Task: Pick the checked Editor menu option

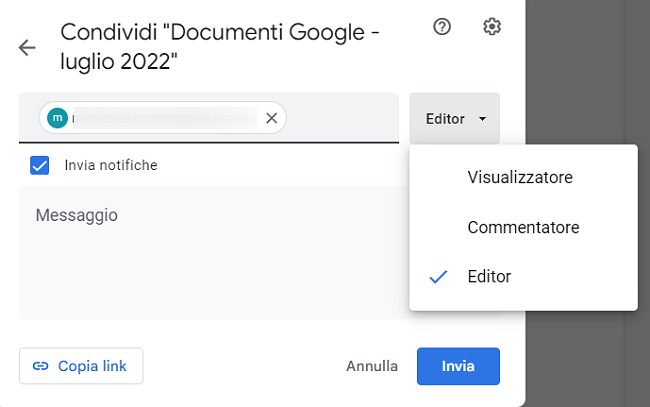Action: point(523,276)
